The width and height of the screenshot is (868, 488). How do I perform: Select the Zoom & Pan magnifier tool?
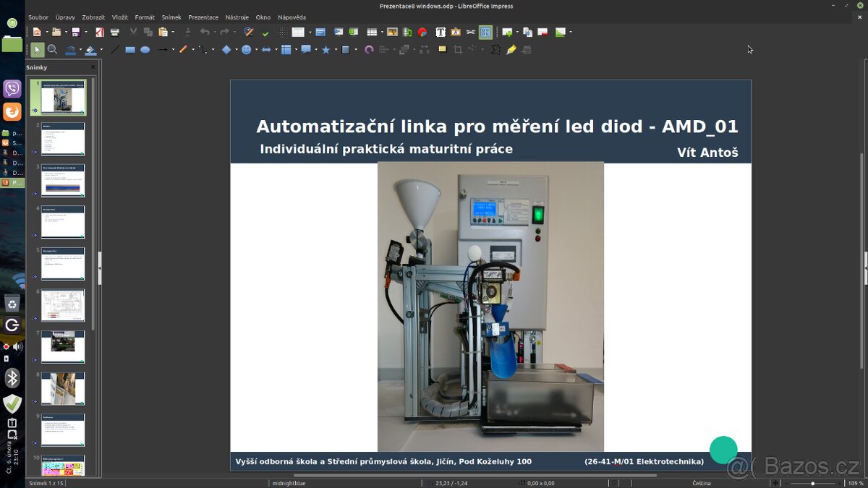point(53,50)
